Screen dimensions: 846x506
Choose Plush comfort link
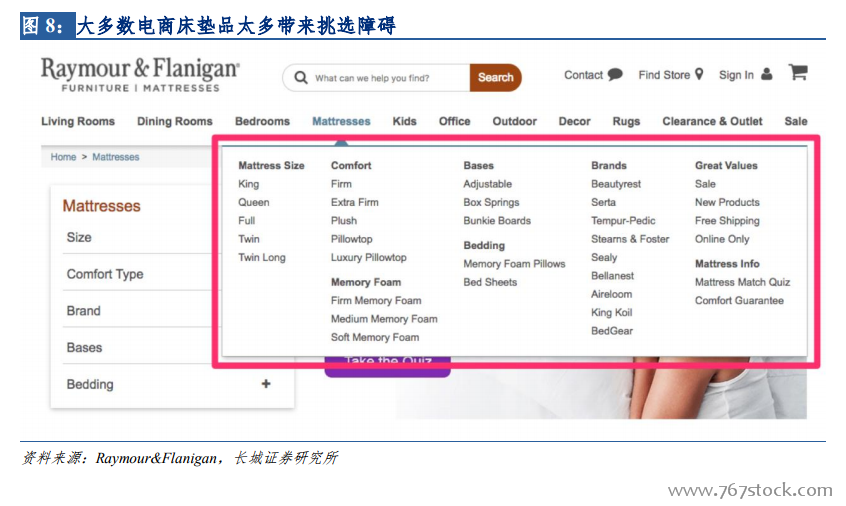[344, 221]
